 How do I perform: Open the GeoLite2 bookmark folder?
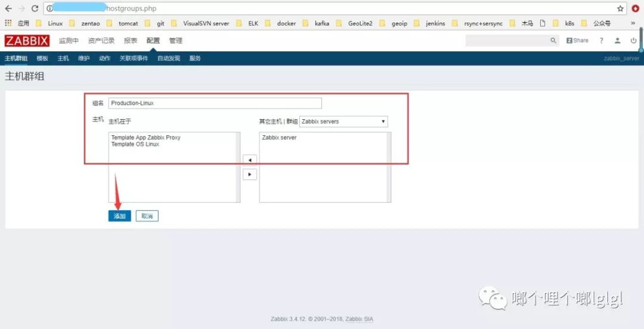[354, 23]
